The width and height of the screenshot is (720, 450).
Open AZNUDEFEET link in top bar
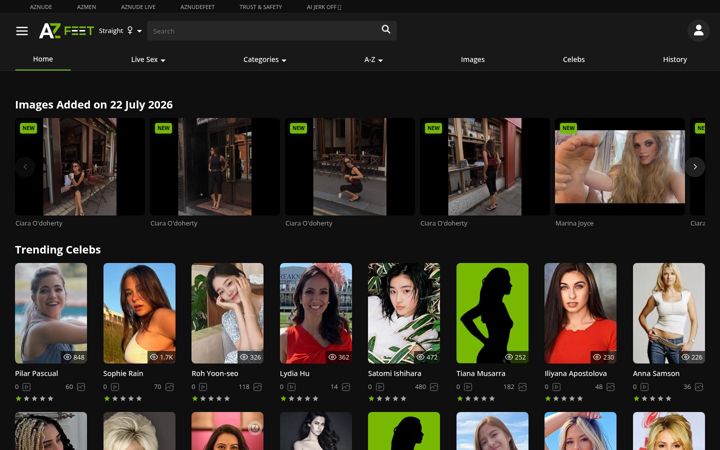tap(197, 7)
